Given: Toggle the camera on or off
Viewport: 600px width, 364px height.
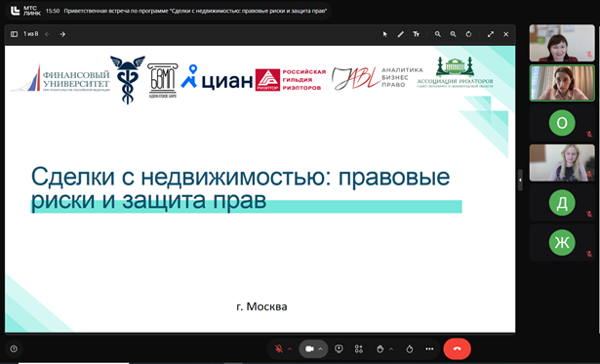Looking at the screenshot, I should pyautogui.click(x=309, y=348).
